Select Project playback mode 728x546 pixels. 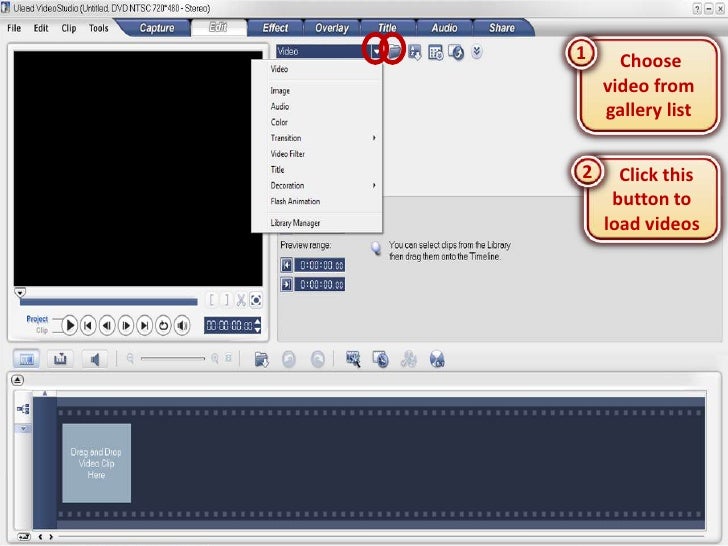pos(37,319)
